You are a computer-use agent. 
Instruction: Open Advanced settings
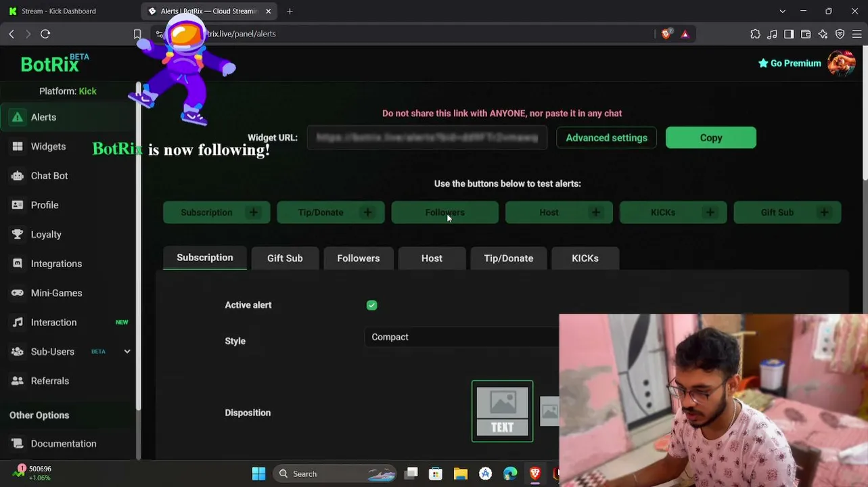pos(606,137)
